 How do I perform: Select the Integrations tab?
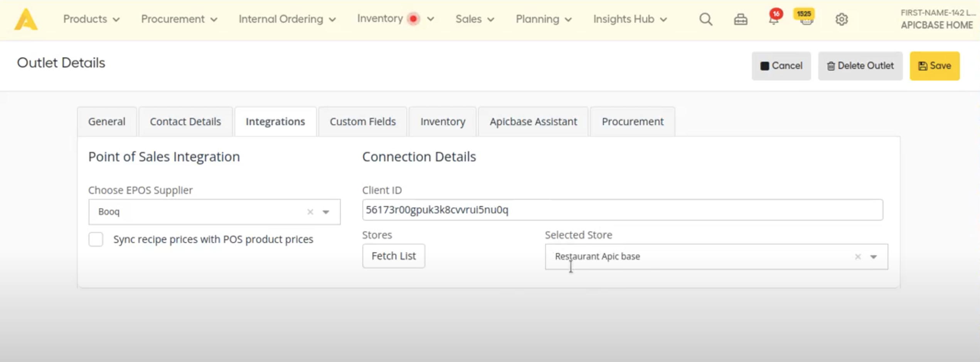click(275, 122)
